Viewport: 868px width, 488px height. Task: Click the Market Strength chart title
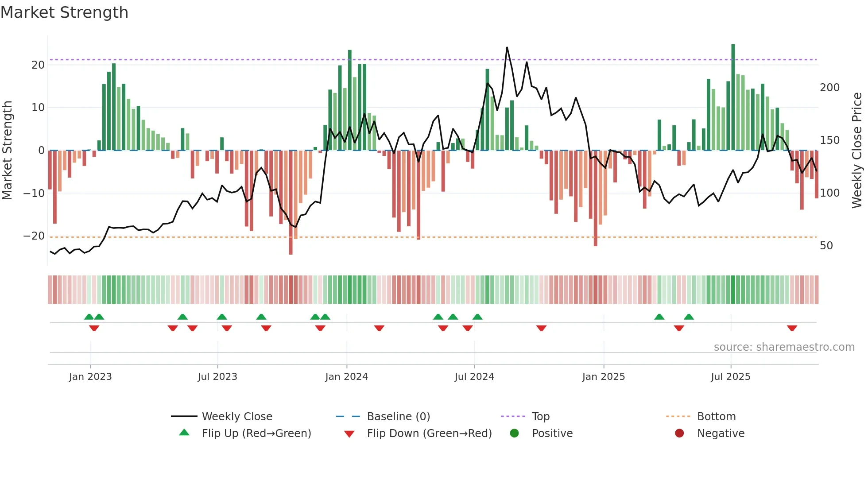click(x=65, y=12)
